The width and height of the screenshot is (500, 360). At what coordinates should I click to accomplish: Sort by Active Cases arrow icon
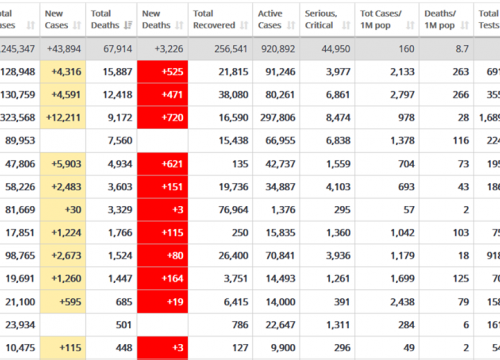tap(291, 25)
